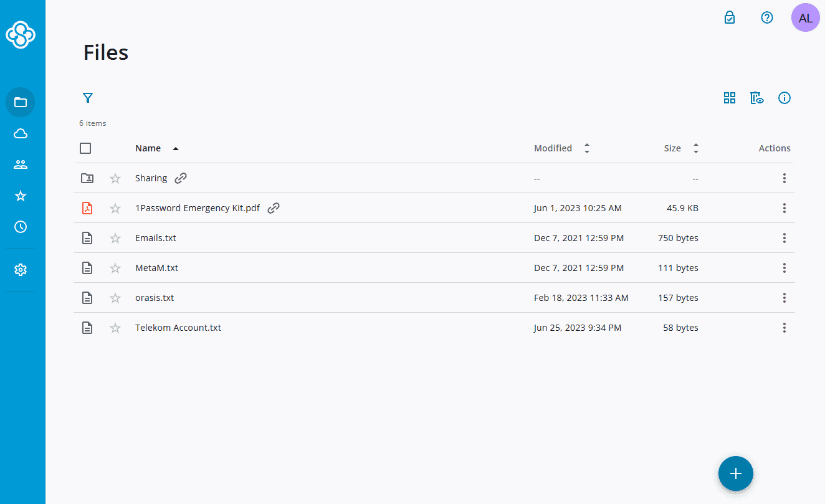The height and width of the screenshot is (504, 825).
Task: Click the size 157 bytes
Action: click(x=678, y=298)
